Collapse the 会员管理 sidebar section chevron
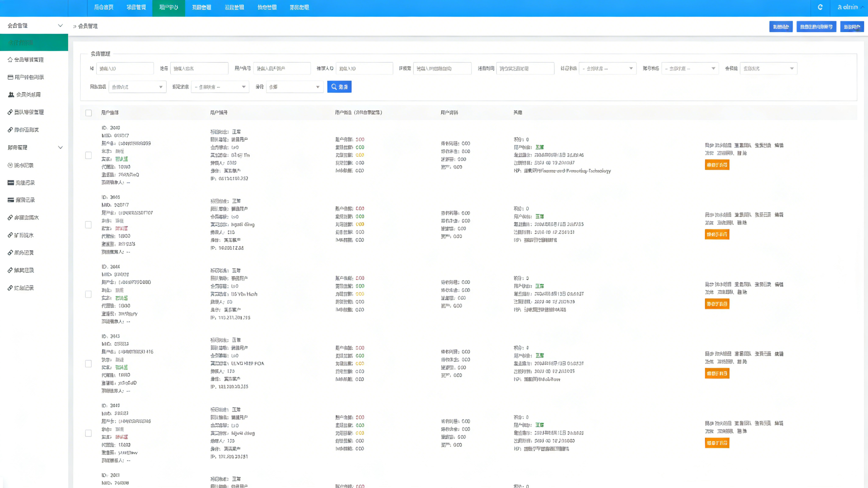The height and width of the screenshot is (488, 868). tap(60, 26)
